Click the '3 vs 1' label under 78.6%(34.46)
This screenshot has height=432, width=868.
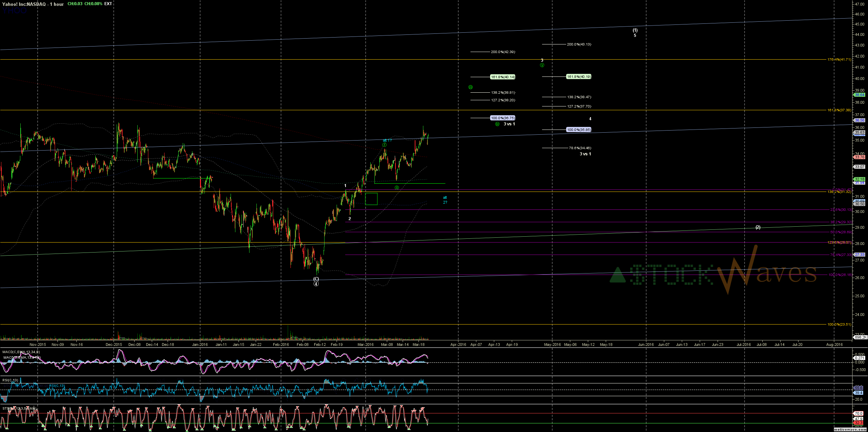click(x=585, y=154)
